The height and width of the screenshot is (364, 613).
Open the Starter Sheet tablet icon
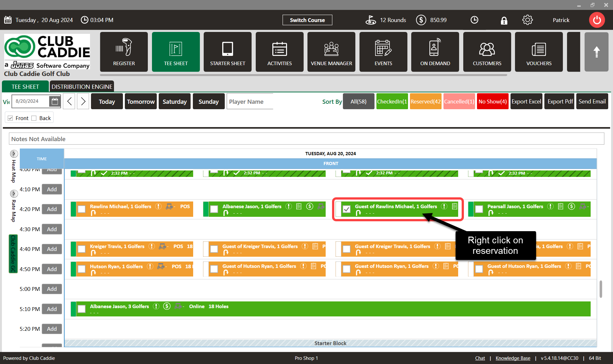click(227, 52)
